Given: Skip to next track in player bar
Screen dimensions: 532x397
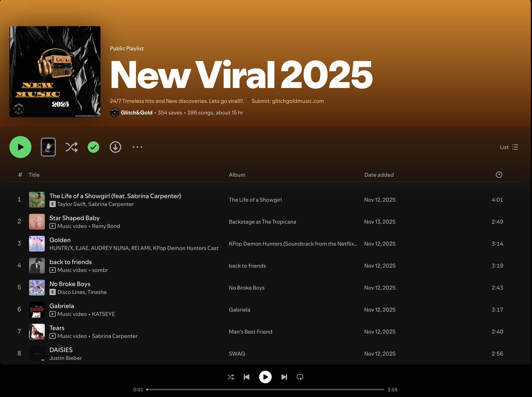Looking at the screenshot, I should coord(284,377).
